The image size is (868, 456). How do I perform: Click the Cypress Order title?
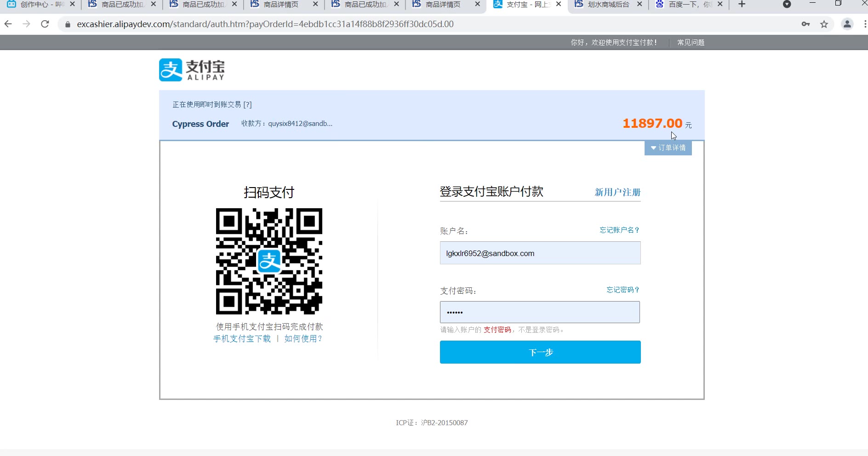point(200,124)
